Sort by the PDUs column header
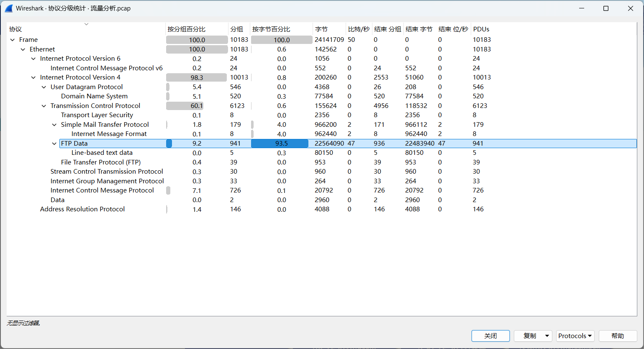Screen dimensions: 644x349 pyautogui.click(x=481, y=29)
